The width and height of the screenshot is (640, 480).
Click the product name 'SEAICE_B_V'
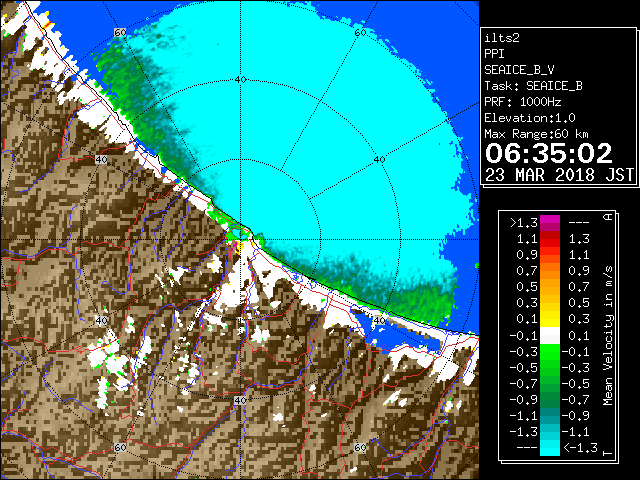pos(519,70)
